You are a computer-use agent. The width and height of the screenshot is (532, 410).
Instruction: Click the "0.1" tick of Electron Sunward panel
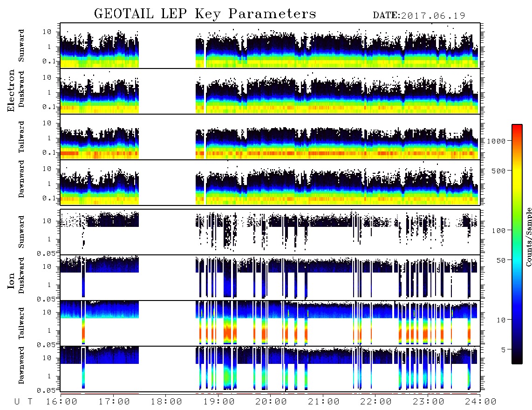49,61
